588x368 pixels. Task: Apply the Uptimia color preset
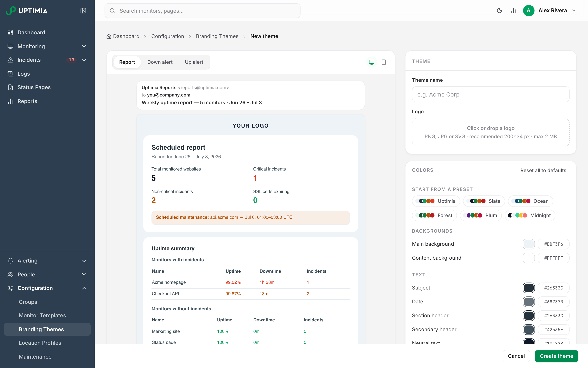[436, 201]
